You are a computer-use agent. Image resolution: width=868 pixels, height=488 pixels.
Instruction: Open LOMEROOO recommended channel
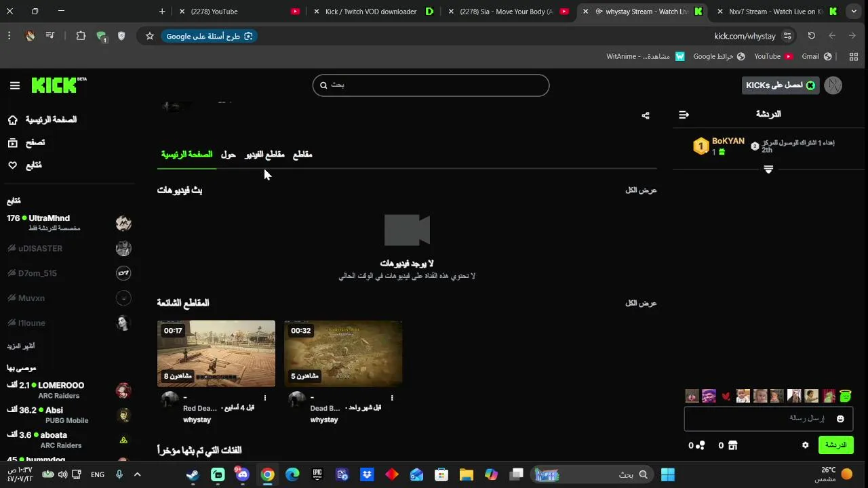point(68,390)
